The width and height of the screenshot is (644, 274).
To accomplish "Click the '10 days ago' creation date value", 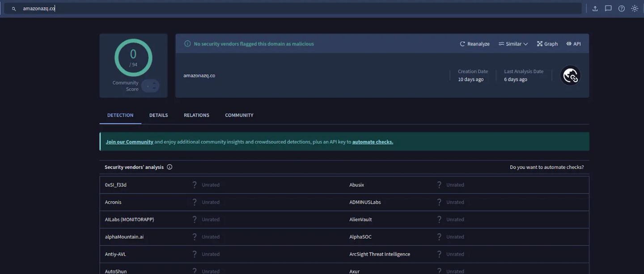I will coord(470,80).
